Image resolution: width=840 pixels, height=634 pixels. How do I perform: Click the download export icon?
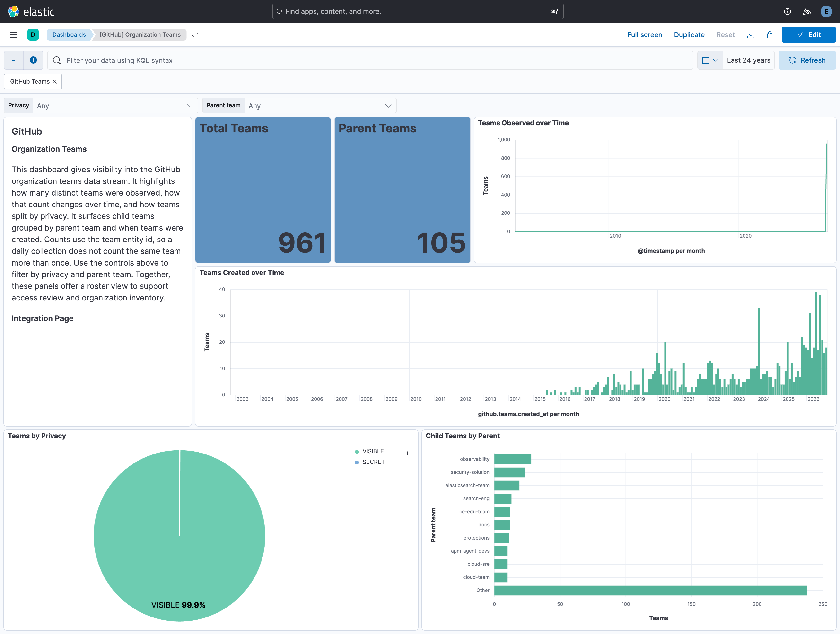[x=750, y=35]
